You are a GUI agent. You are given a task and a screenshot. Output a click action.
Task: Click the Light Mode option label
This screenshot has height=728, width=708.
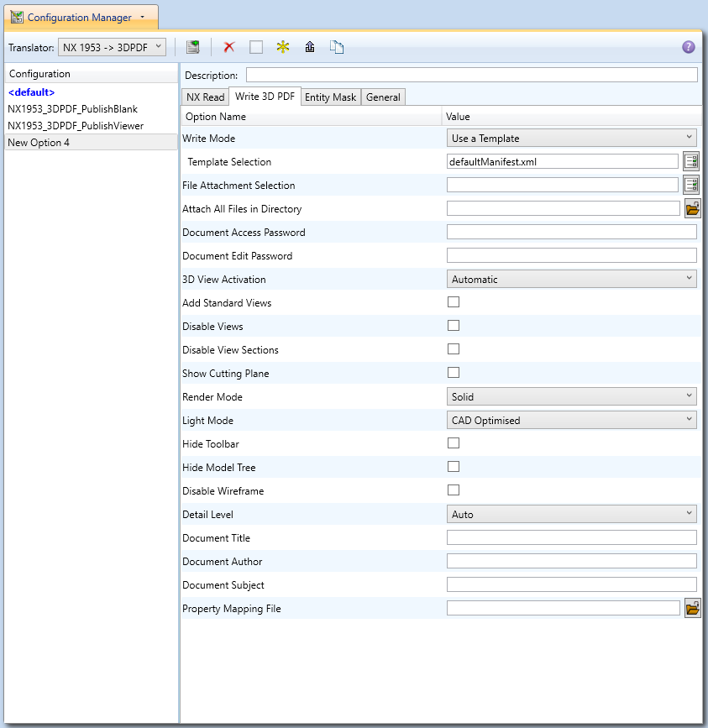207,421
